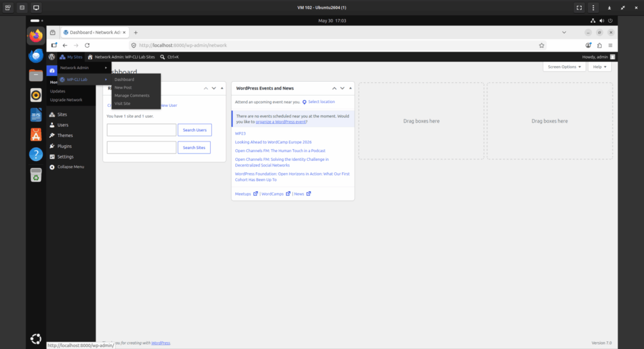The height and width of the screenshot is (349, 644).
Task: Open Looking Ahead to WordCamp Europe 2026
Action: click(x=273, y=142)
